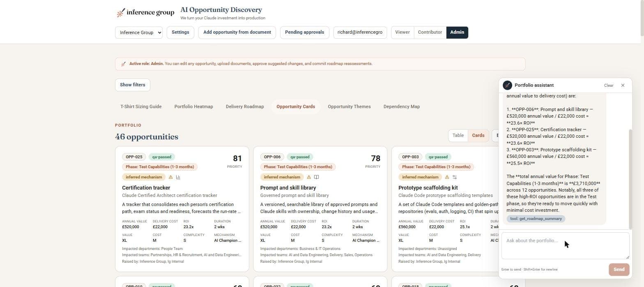Click qa-passed badge on OPP-003 card
Image resolution: width=644 pixels, height=287 pixels.
pos(438,157)
